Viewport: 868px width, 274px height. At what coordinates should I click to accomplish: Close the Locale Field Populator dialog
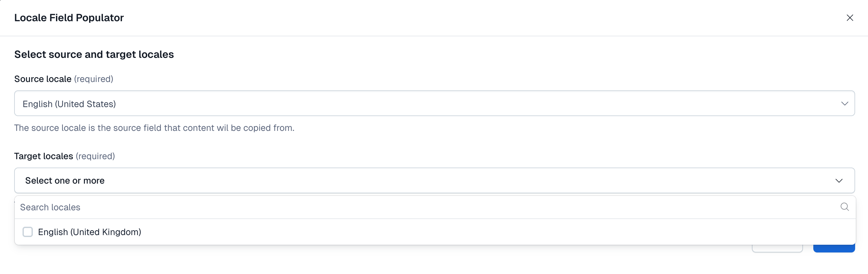(x=849, y=18)
